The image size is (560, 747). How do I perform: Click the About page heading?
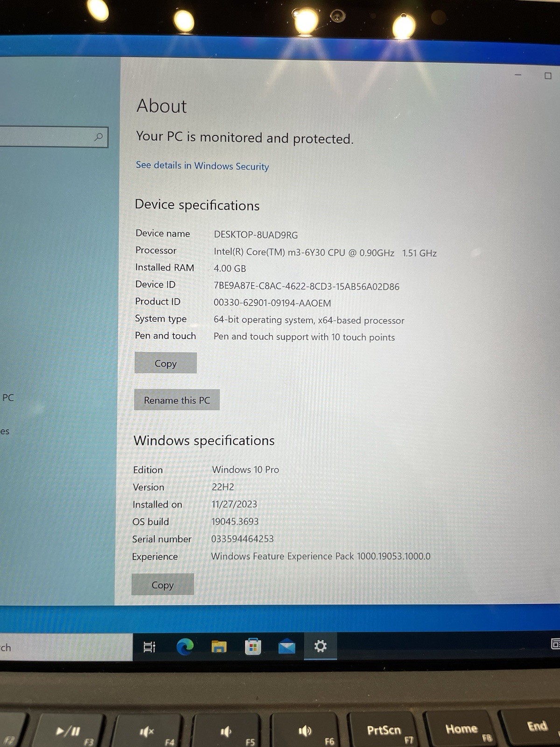click(161, 106)
